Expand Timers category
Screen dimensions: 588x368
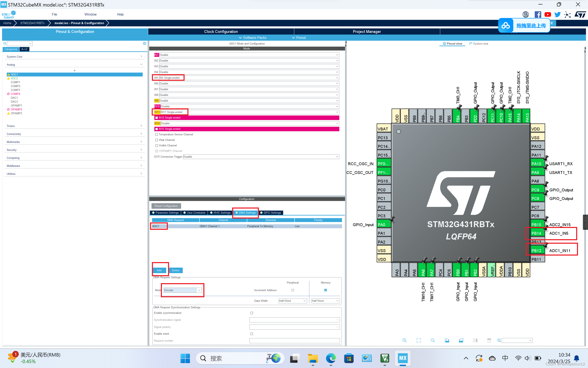coord(75,126)
